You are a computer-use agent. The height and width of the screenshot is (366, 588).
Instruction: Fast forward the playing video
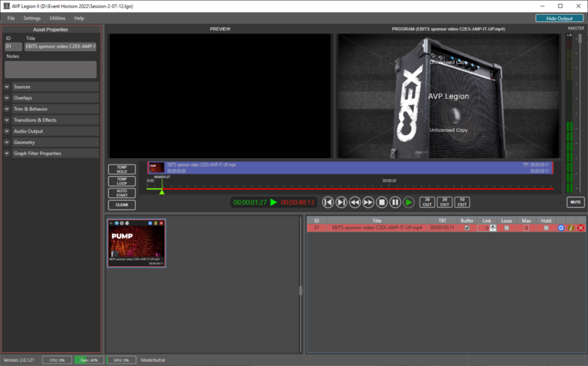tap(369, 202)
